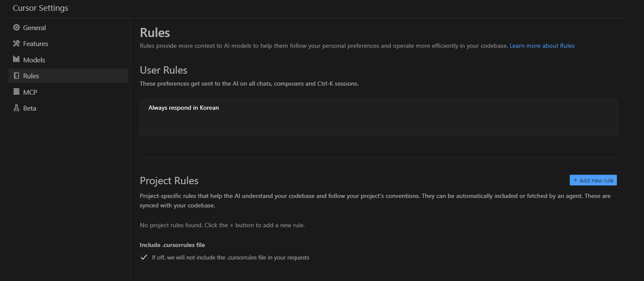Screen dimensions: 644x281
Task: Click the Beta flask icon
Action: point(16,108)
